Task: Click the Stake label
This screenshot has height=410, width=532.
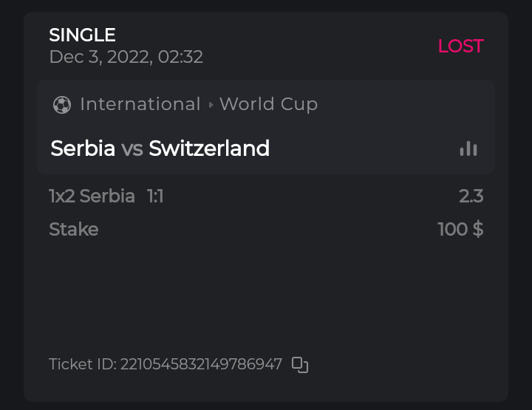Action: [x=74, y=229]
